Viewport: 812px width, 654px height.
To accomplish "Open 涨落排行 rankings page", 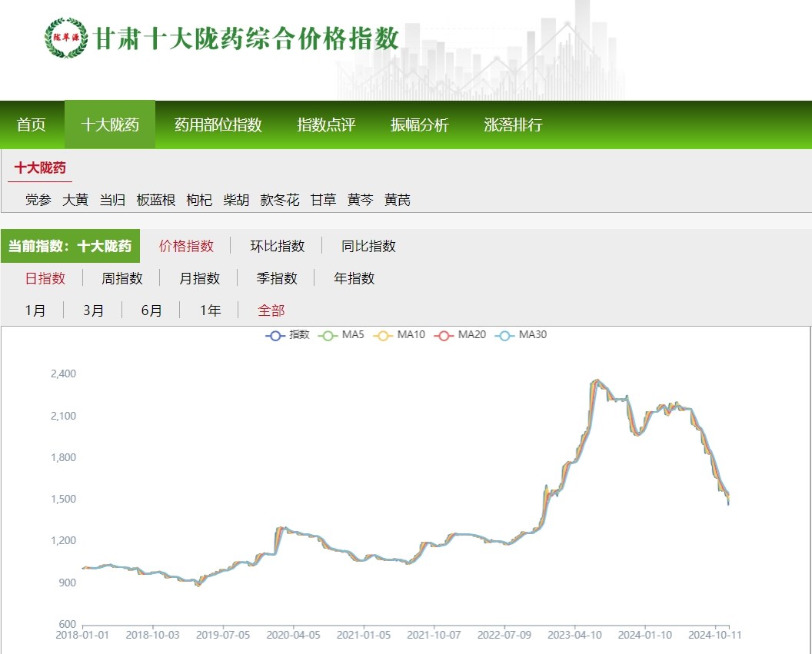I will click(513, 124).
